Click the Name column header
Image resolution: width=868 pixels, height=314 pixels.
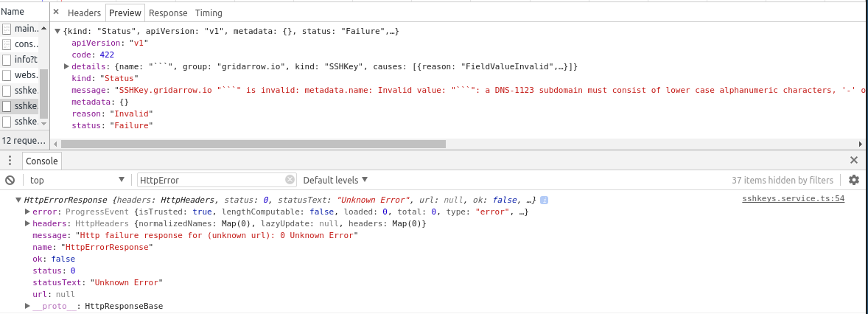(x=24, y=12)
